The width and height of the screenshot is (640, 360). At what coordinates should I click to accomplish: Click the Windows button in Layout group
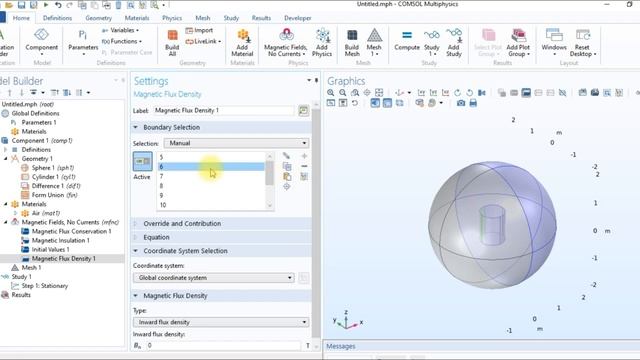pyautogui.click(x=554, y=42)
